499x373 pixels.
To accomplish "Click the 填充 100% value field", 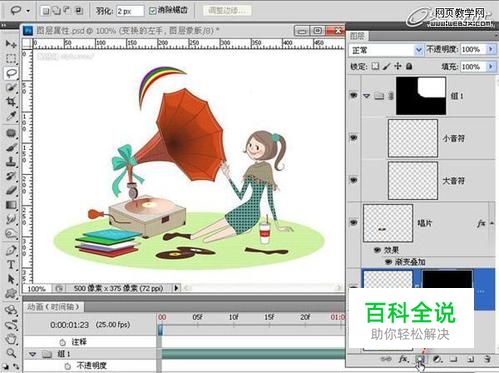I will 473,67.
